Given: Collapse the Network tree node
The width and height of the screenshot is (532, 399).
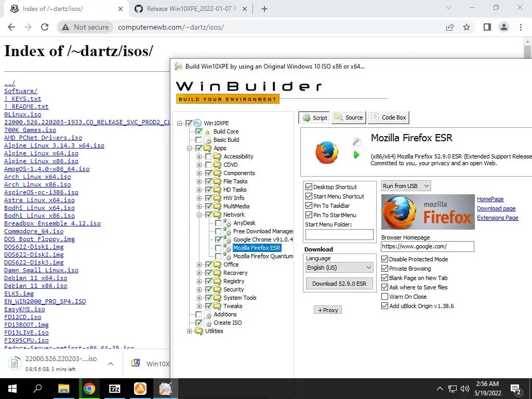Looking at the screenshot, I should 199,215.
